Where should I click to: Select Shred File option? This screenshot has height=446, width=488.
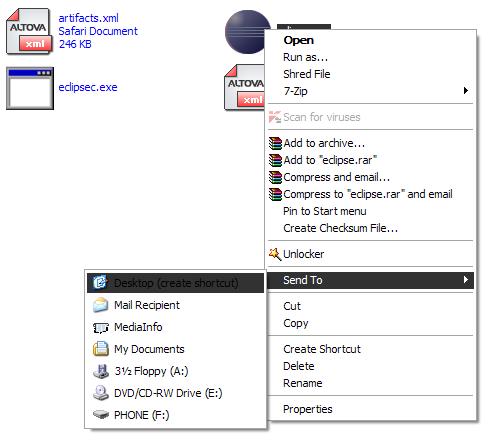point(371,74)
